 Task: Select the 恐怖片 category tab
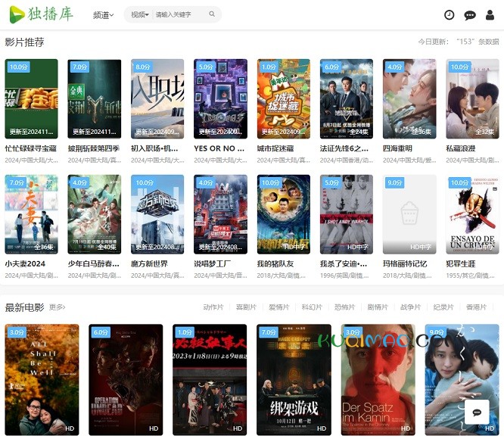(x=344, y=307)
